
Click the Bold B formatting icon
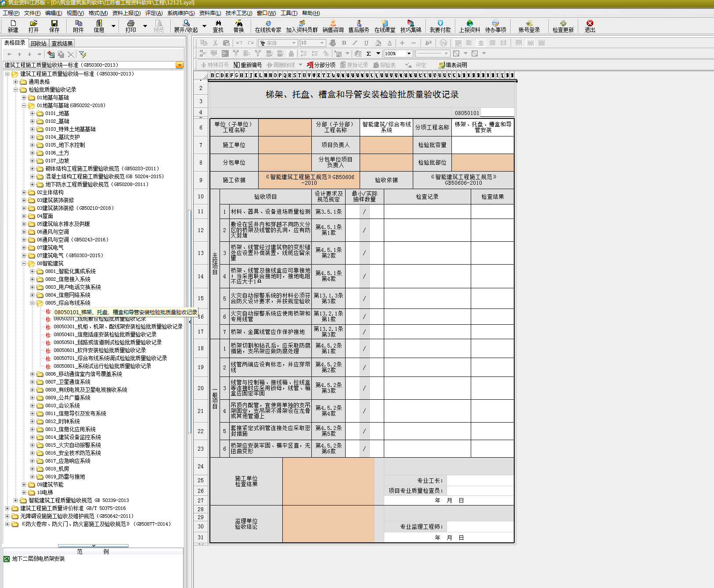(344, 43)
